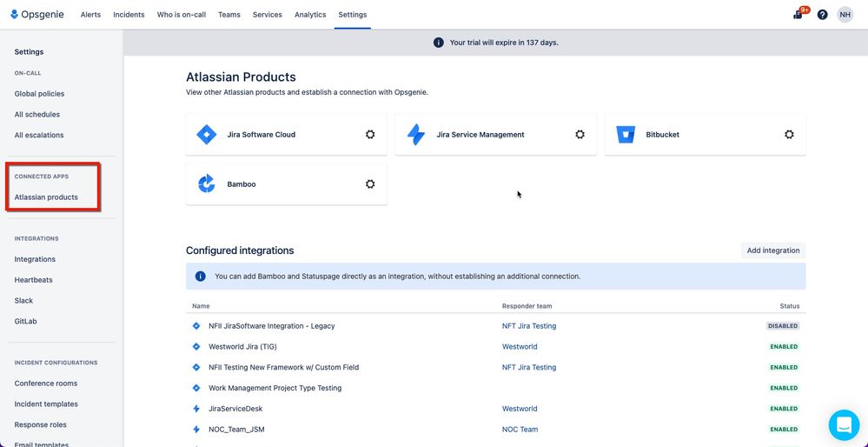
Task: Click Jira icon beside Work Management Project Type Testing
Action: click(x=196, y=388)
